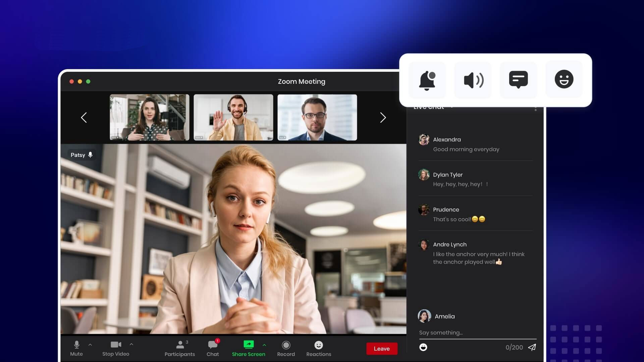The image size is (644, 362).
Task: Select the waving man with headset thumbnail
Action: pos(233,117)
